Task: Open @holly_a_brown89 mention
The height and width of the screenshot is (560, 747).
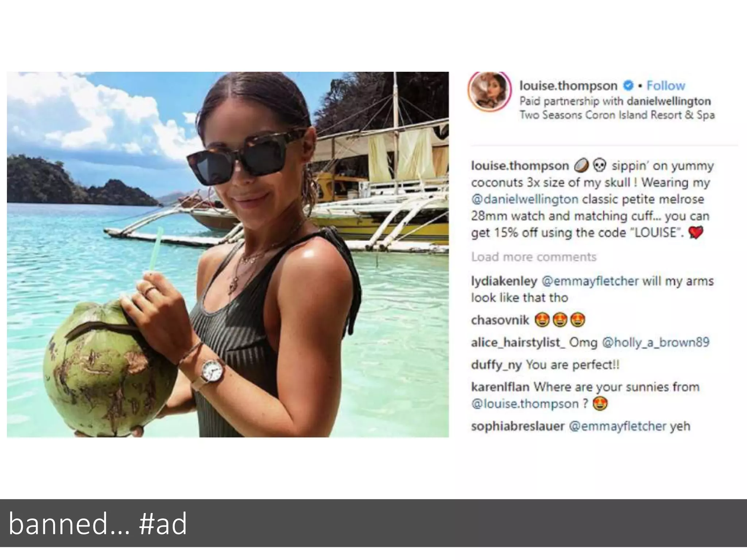Action: (x=655, y=342)
